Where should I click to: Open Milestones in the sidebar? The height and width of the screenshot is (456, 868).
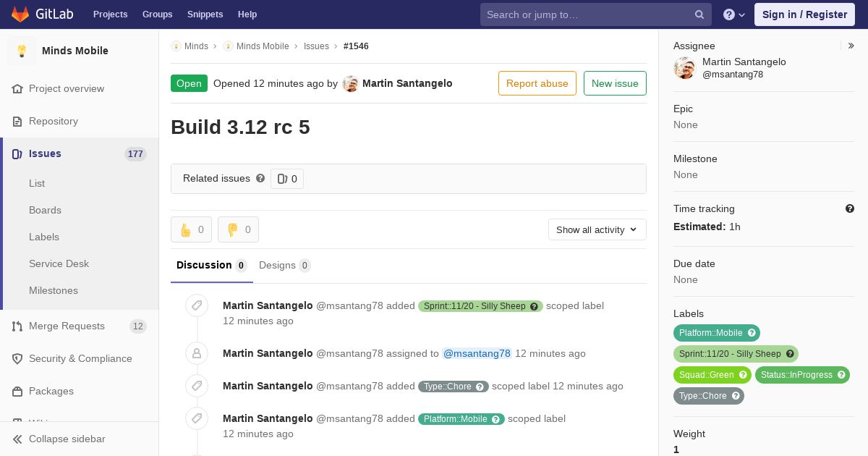(54, 290)
